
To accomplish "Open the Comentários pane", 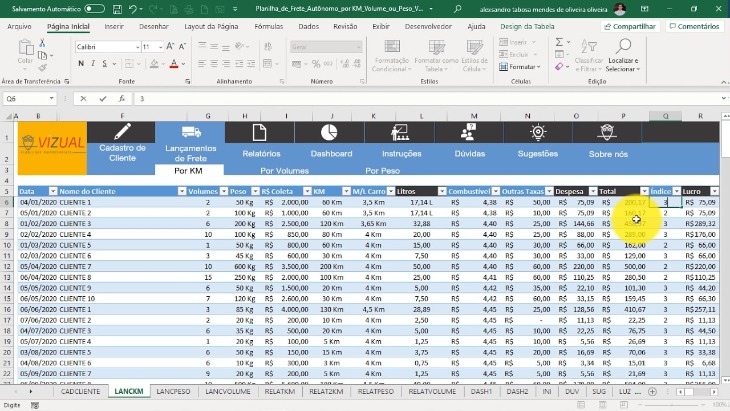I will pyautogui.click(x=694, y=27).
